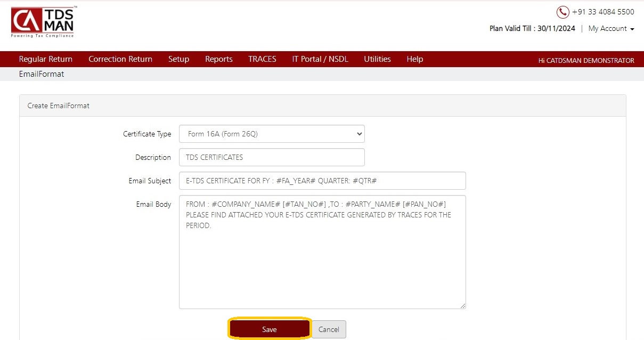The width and height of the screenshot is (644, 340).
Task: Click the Cancel button
Action: [x=329, y=329]
